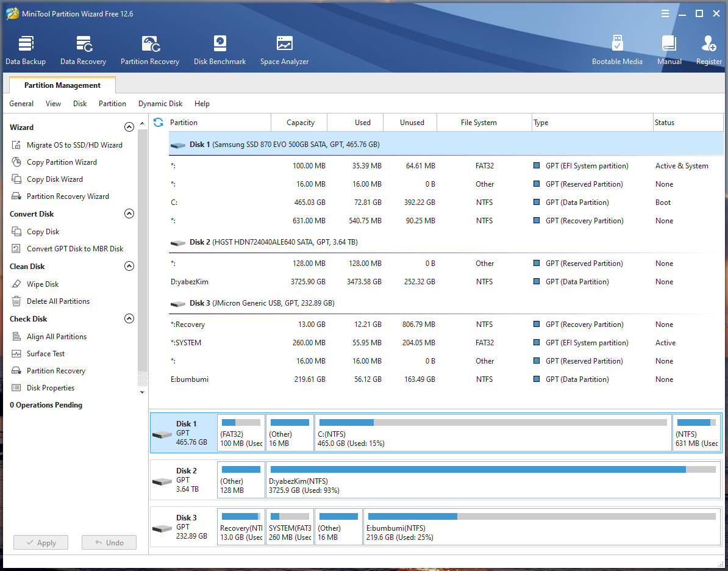Sort by Used column header
This screenshot has width=728, height=571.
click(355, 123)
